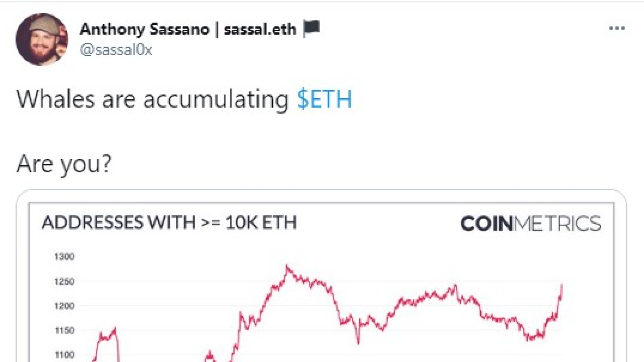This screenshot has height=362, width=644.
Task: Click the sharp dip in the chart line near 1150
Action: 358,342
